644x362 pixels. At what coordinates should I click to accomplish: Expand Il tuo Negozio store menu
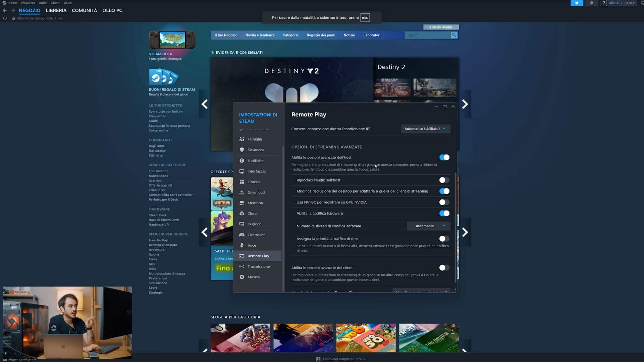pos(226,35)
